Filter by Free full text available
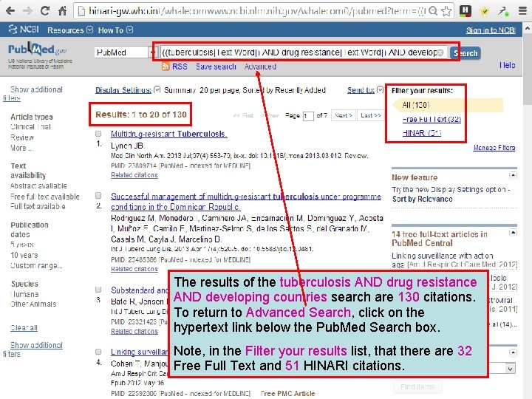This screenshot has width=532, height=399. 45,197
